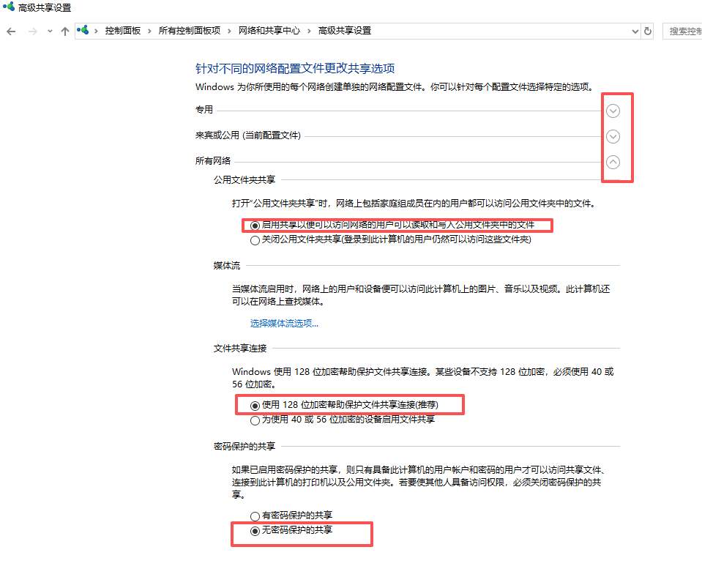Refresh the page using the address bar button

click(x=647, y=31)
